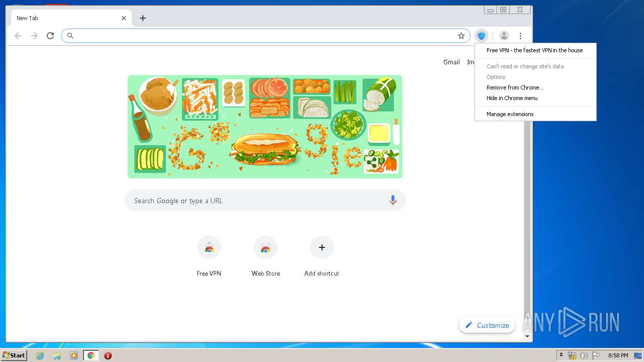Bookmark this tab with the star icon
The height and width of the screenshot is (362, 644).
(461, 36)
